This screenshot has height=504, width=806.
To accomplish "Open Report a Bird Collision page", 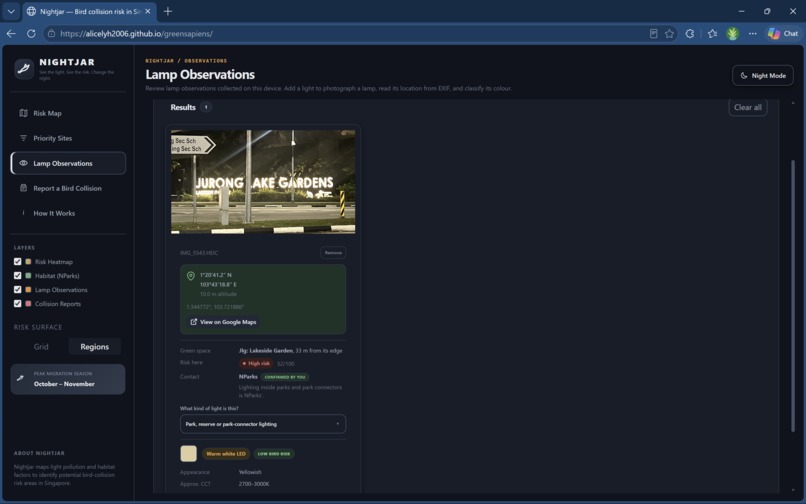I will (68, 188).
